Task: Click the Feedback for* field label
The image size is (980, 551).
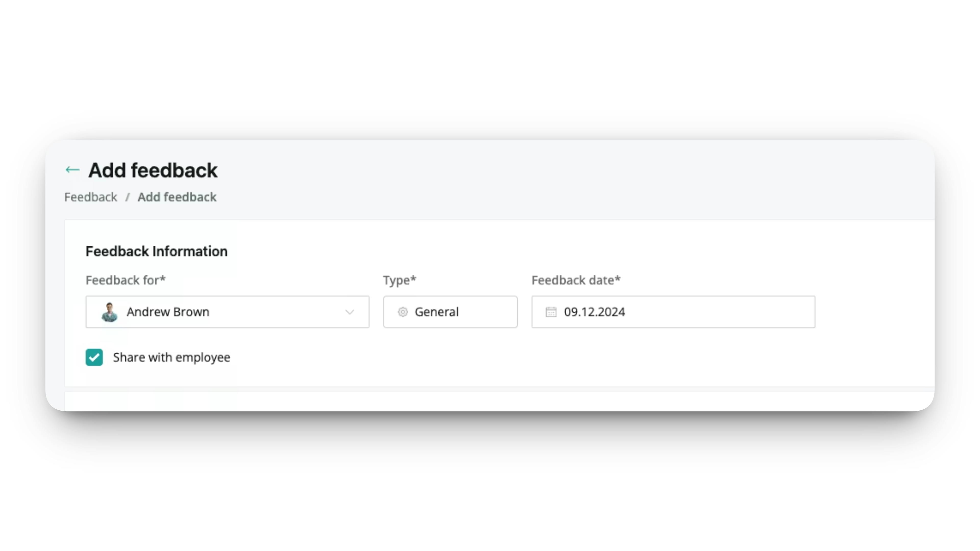Action: pos(126,280)
